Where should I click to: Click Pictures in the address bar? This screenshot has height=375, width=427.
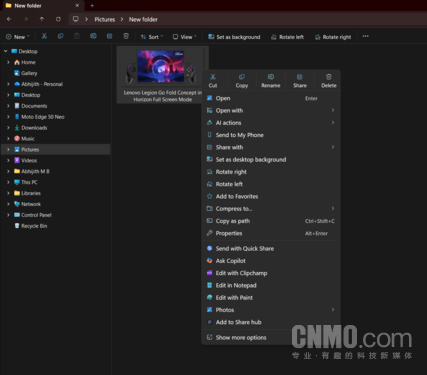pos(105,19)
